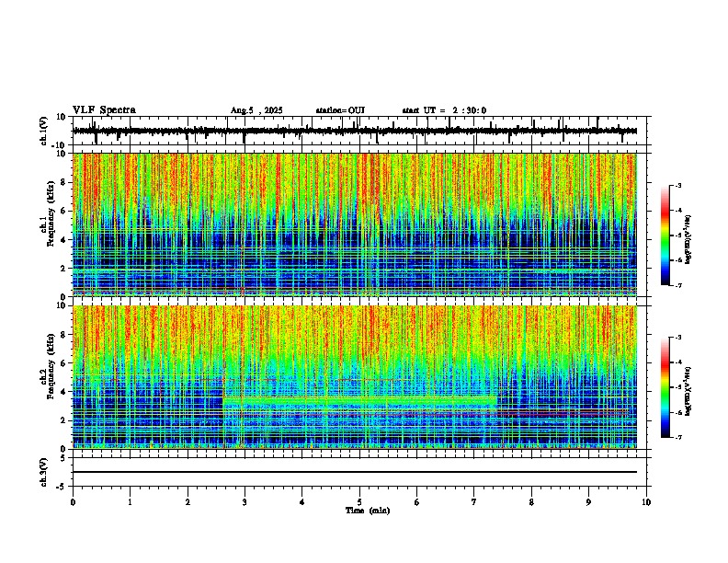Click the ch.2 spectrogram color scale bar
The width and height of the screenshot is (728, 563).
point(665,387)
